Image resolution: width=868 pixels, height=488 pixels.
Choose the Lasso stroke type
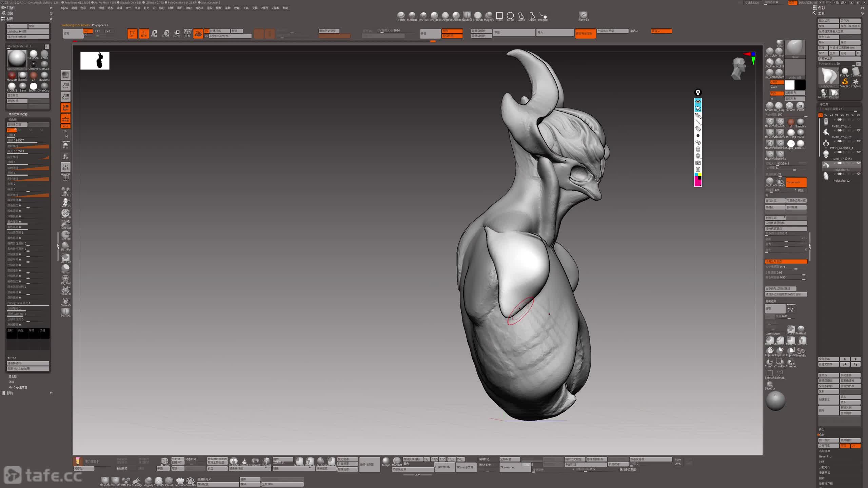click(521, 16)
